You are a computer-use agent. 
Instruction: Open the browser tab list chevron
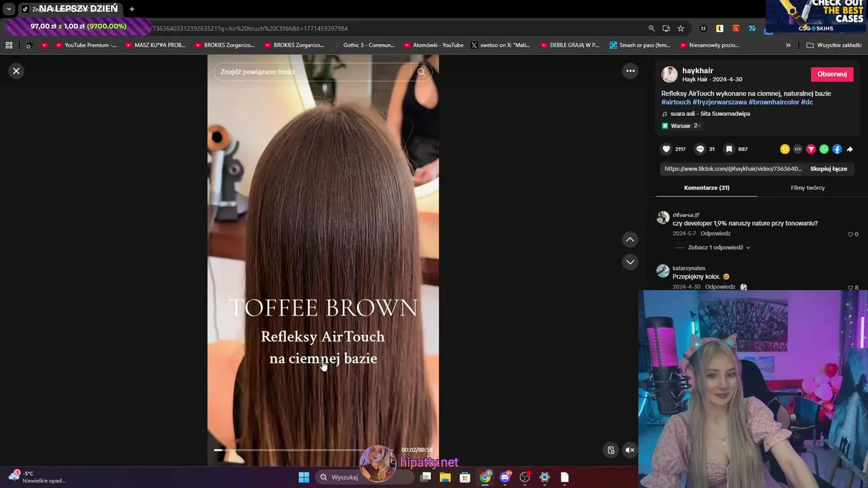(9, 9)
